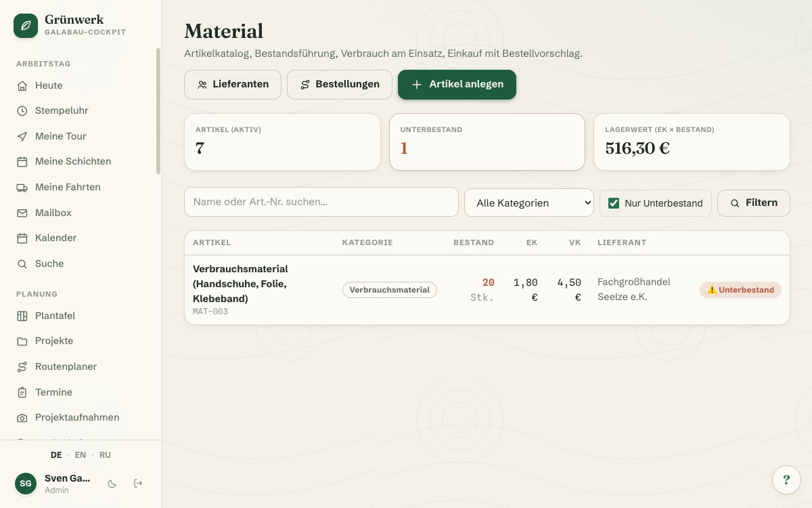This screenshot has height=508, width=812.
Task: Toggle dark mode with the moon icon
Action: 112,484
